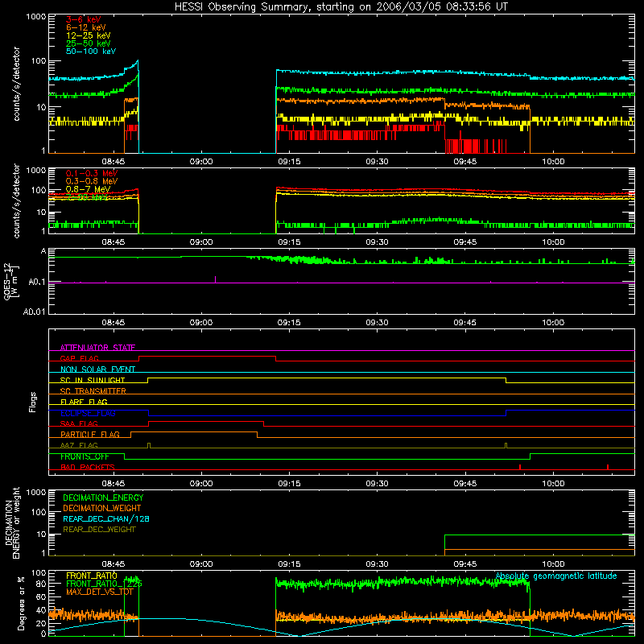Click the 0.3-0.8 MeV legend label

[x=92, y=181]
